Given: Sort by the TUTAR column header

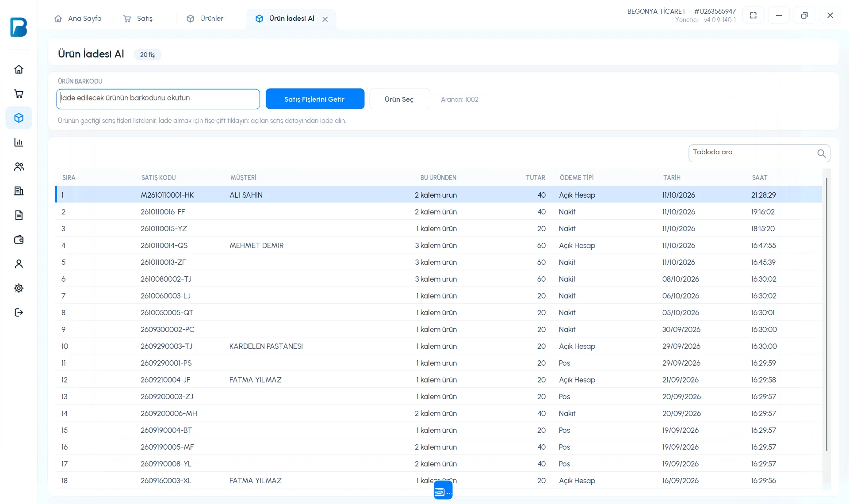Looking at the screenshot, I should point(535,178).
